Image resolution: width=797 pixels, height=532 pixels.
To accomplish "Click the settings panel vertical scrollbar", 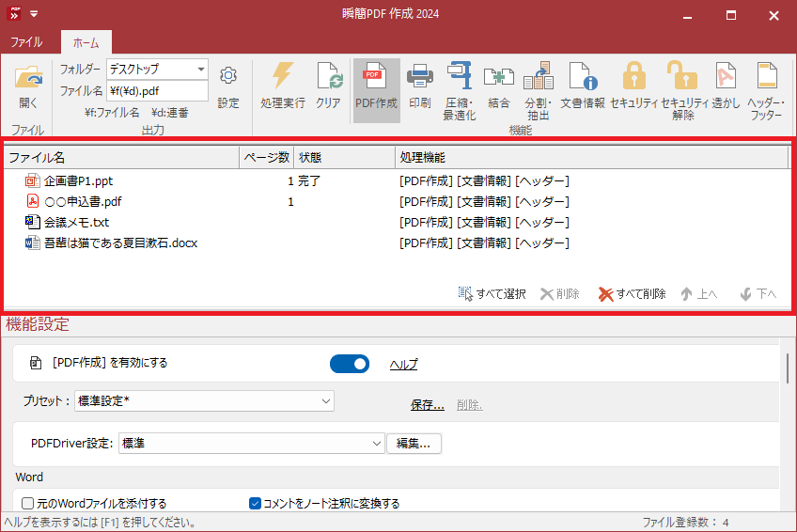I will point(787,368).
